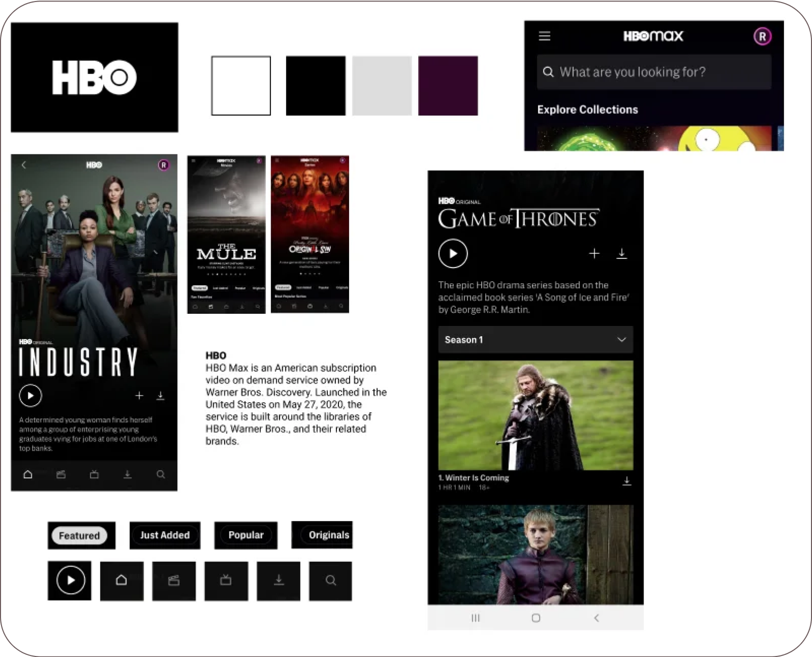The width and height of the screenshot is (812, 657).
Task: Click the 'What are you looking for?' search field
Action: click(x=654, y=72)
